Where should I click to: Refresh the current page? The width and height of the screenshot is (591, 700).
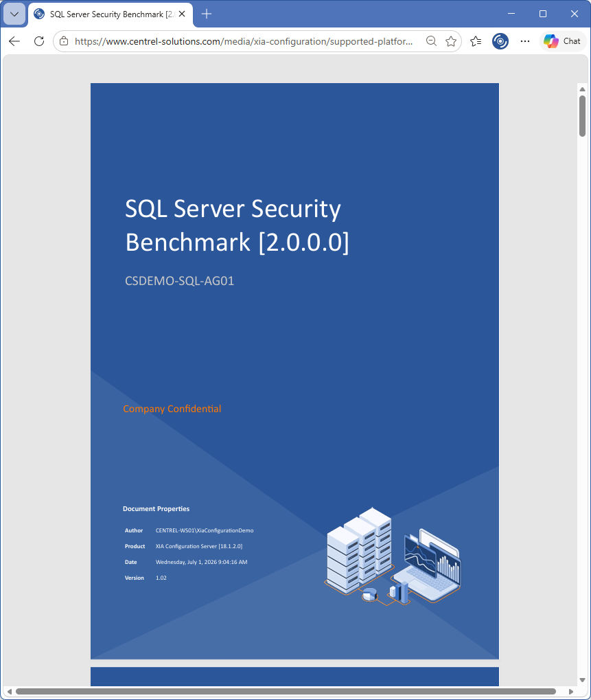[x=39, y=41]
